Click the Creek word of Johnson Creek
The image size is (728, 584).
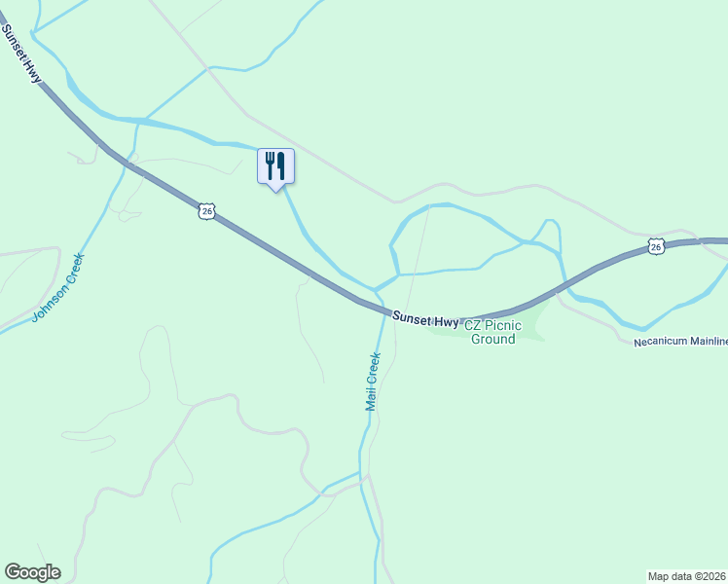pyautogui.click(x=73, y=269)
